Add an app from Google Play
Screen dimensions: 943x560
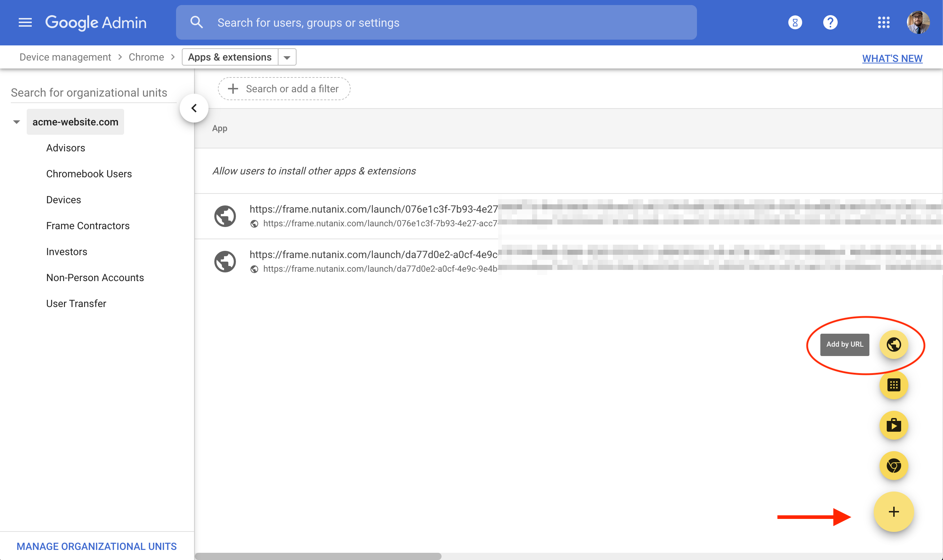(x=893, y=425)
